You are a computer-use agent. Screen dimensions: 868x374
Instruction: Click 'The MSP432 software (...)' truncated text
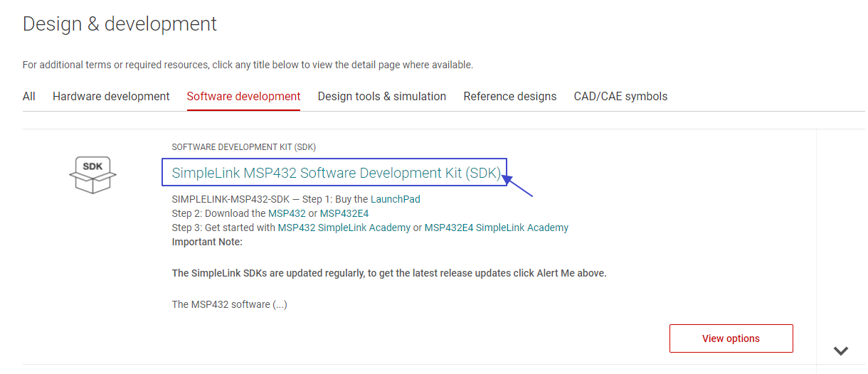click(230, 304)
